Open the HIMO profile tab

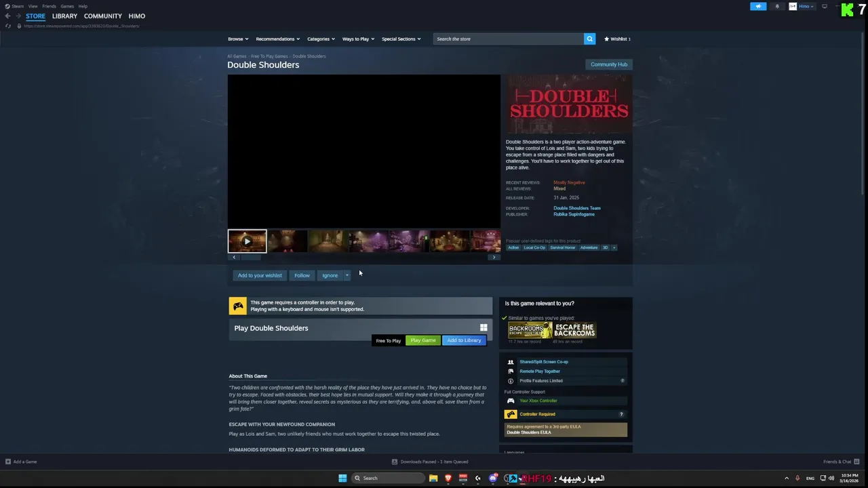(x=137, y=16)
